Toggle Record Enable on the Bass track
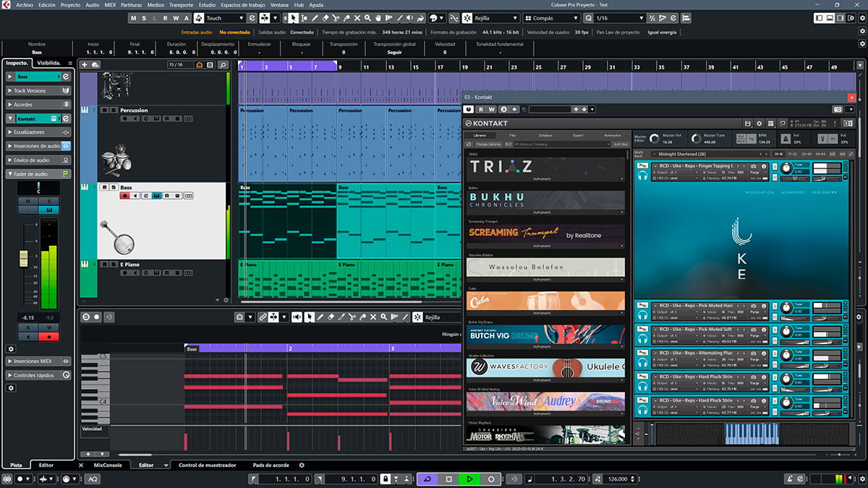 pyautogui.click(x=125, y=196)
